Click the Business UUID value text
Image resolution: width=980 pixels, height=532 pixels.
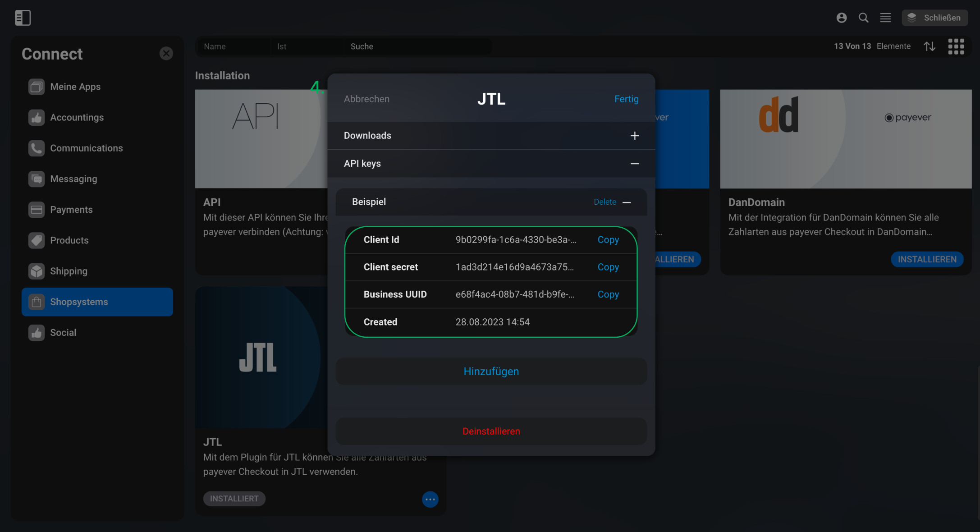point(515,294)
